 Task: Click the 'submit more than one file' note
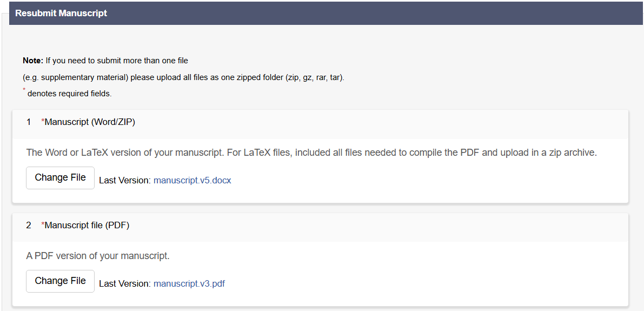117,61
